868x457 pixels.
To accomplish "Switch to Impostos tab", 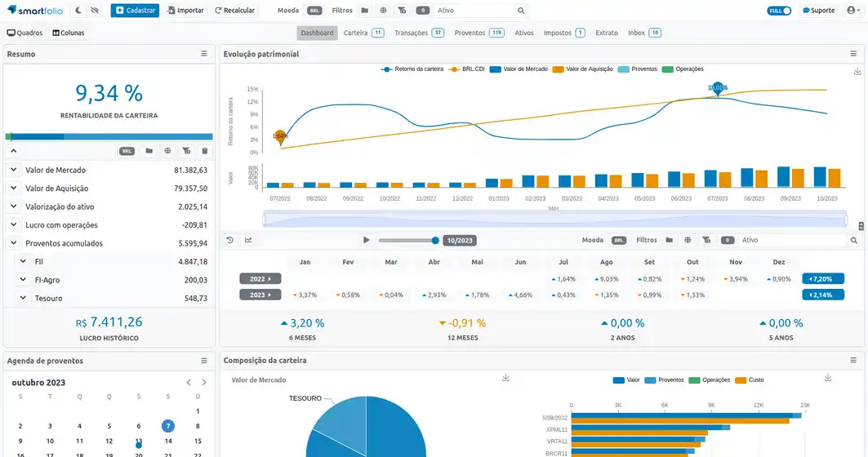I will point(564,33).
